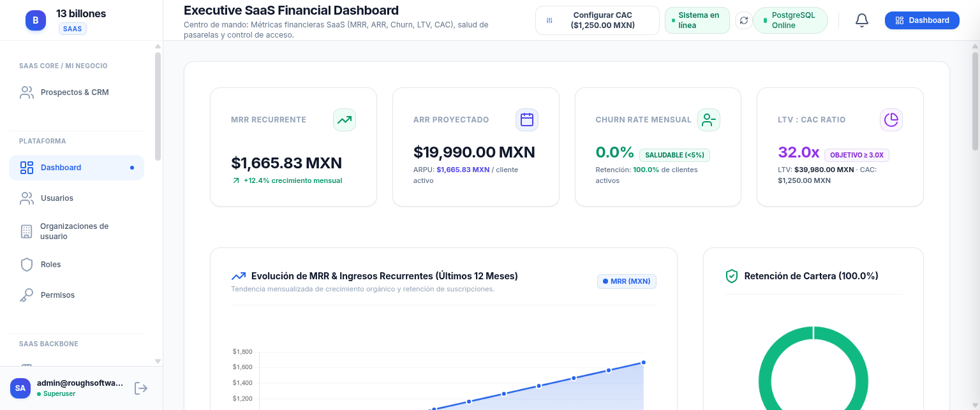Click the admin@roughsoftwa... account email
This screenshot has height=410, width=980.
(x=80, y=383)
